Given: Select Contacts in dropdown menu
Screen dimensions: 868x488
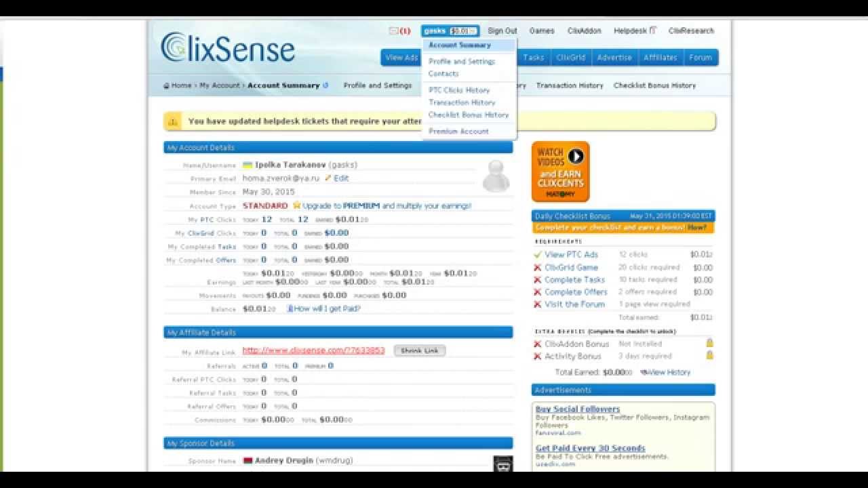Looking at the screenshot, I should coord(443,74).
